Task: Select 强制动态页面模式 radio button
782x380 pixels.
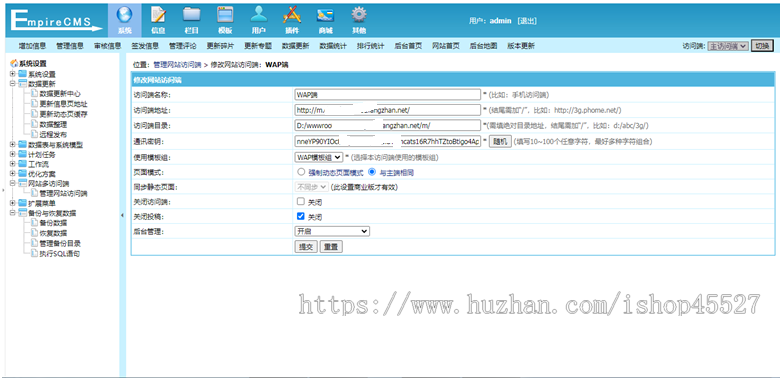Action: click(x=301, y=172)
